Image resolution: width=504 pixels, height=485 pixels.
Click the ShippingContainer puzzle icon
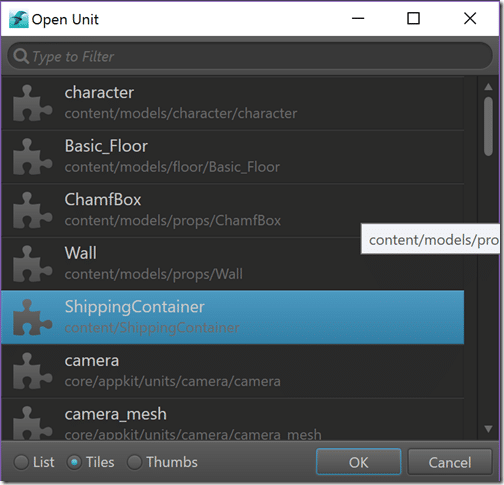click(32, 317)
